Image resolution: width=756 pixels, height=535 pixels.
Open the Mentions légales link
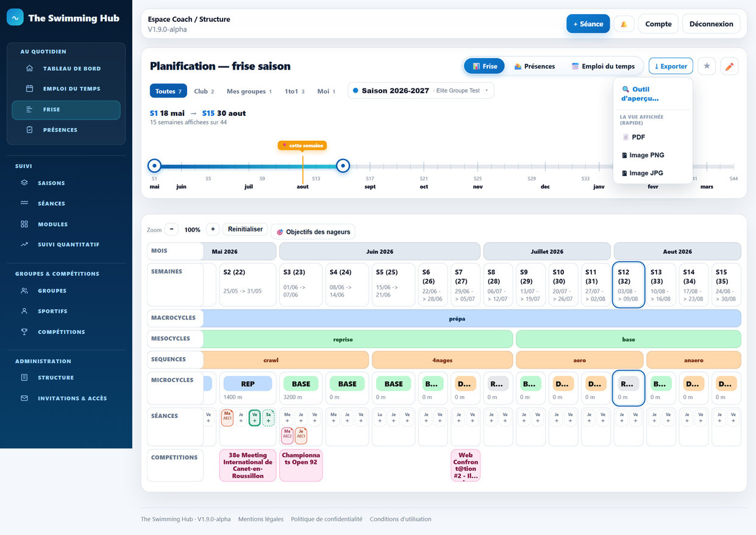261,519
